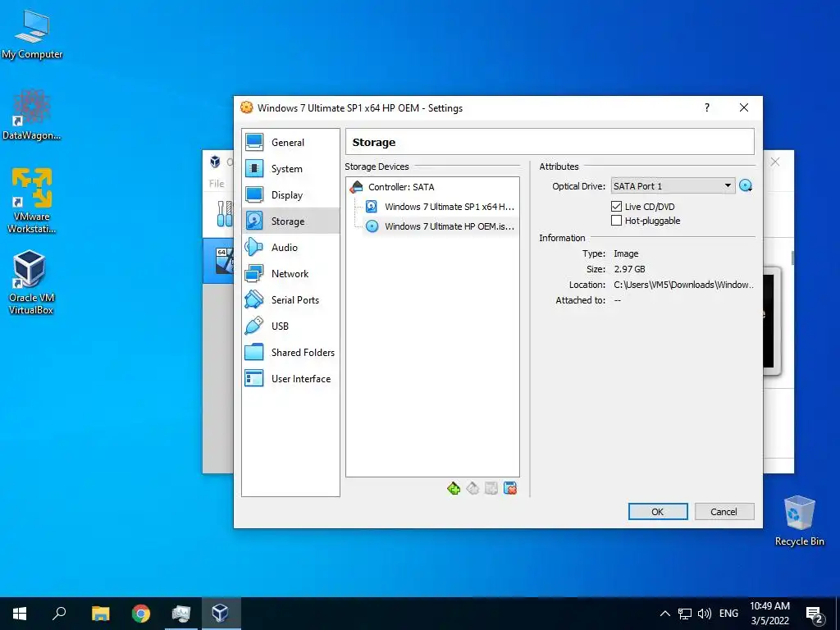Open the Serial Ports settings category
Screen dimensions: 840x630
(x=290, y=299)
